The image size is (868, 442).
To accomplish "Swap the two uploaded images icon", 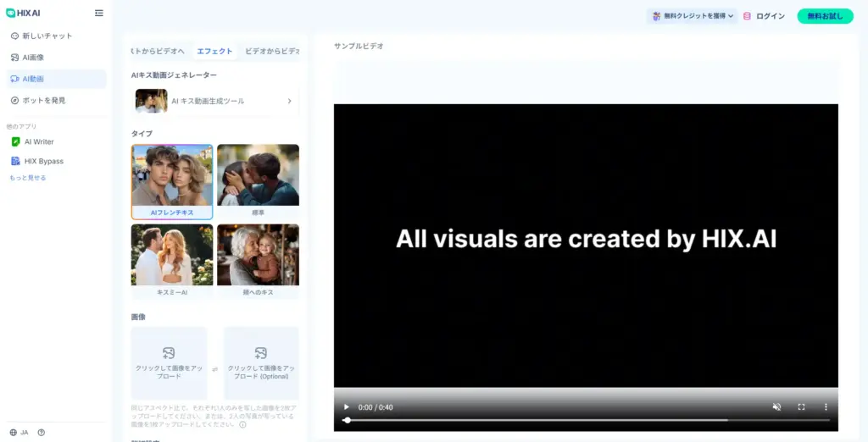I will (214, 369).
